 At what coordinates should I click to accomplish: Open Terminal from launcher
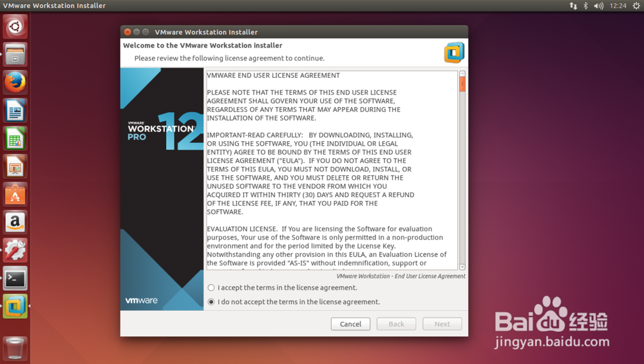15,278
